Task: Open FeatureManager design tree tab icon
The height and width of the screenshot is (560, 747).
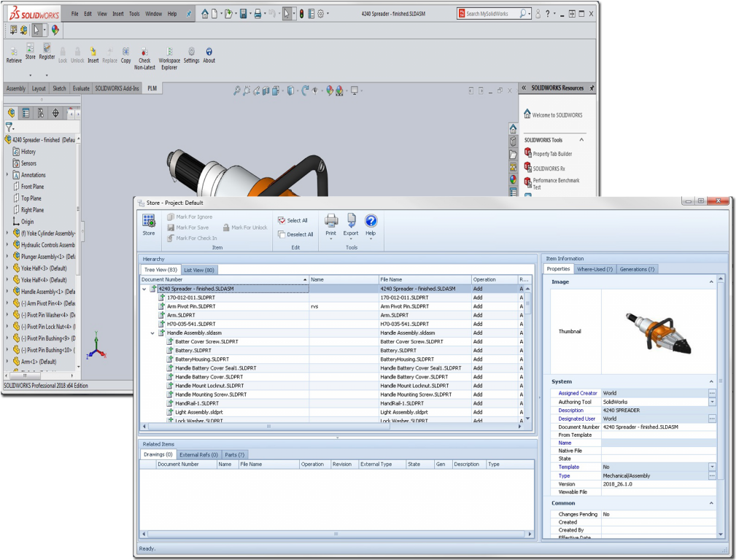Action: pyautogui.click(x=11, y=113)
